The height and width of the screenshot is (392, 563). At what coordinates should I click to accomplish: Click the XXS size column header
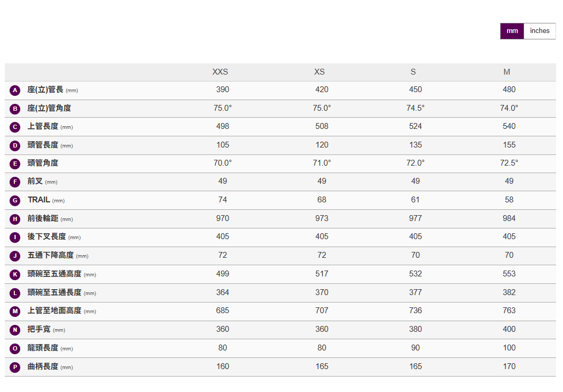[220, 72]
